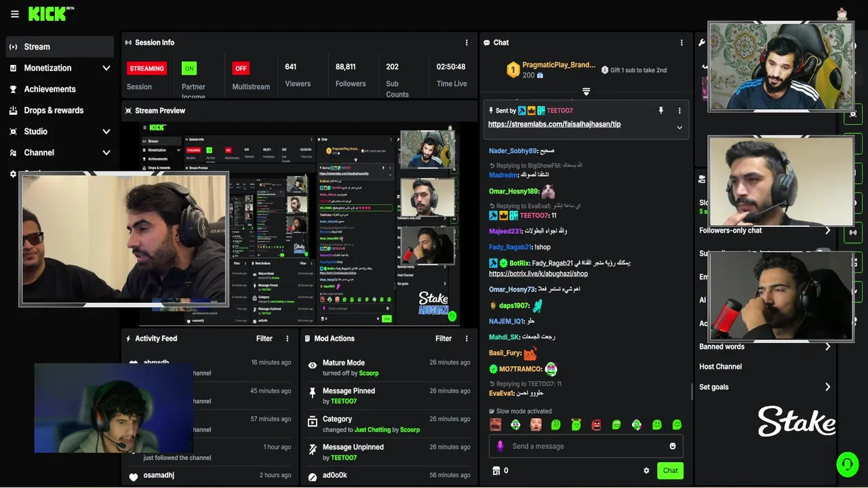Click username EvaEva1 in chat

(x=501, y=393)
